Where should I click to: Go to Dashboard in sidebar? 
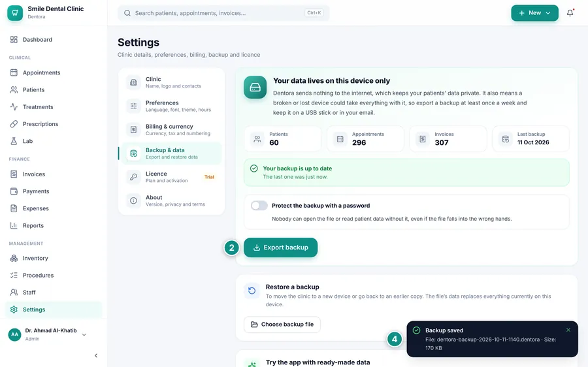(x=54, y=39)
